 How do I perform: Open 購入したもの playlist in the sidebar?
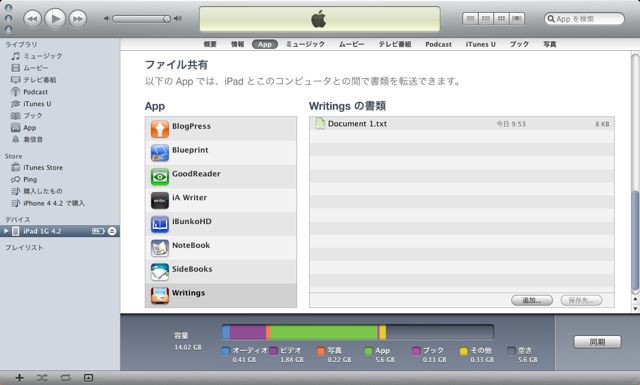coord(60,191)
